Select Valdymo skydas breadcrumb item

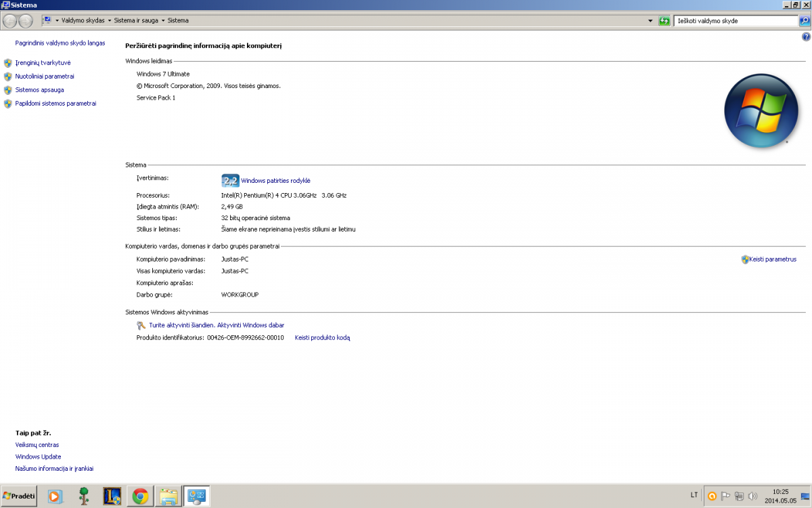pyautogui.click(x=83, y=21)
